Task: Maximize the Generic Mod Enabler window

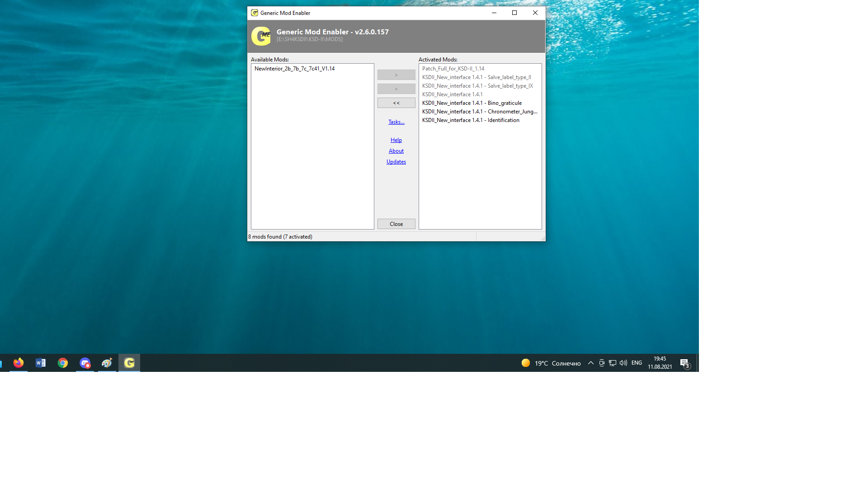Action: click(x=514, y=13)
